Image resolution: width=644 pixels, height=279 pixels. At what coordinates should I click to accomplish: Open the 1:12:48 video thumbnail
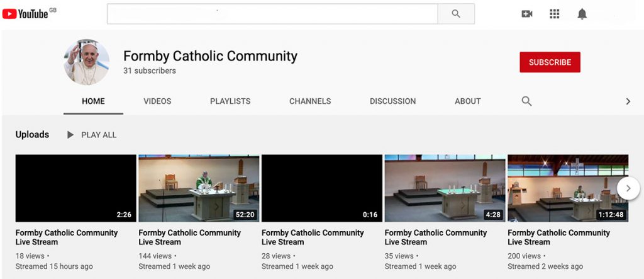click(x=568, y=188)
